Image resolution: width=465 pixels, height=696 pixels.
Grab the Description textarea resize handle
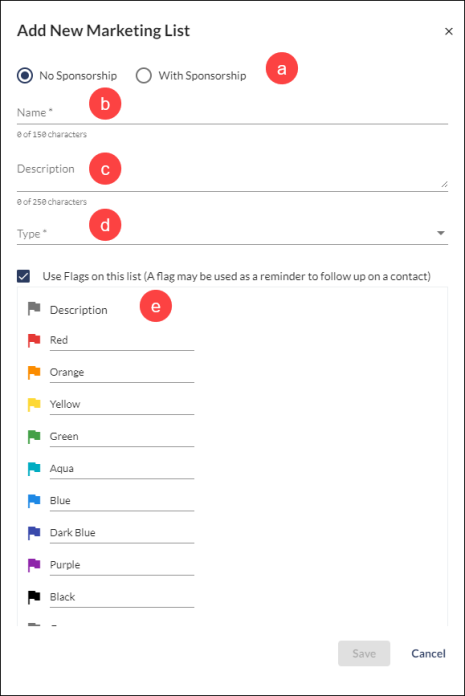coord(444,184)
